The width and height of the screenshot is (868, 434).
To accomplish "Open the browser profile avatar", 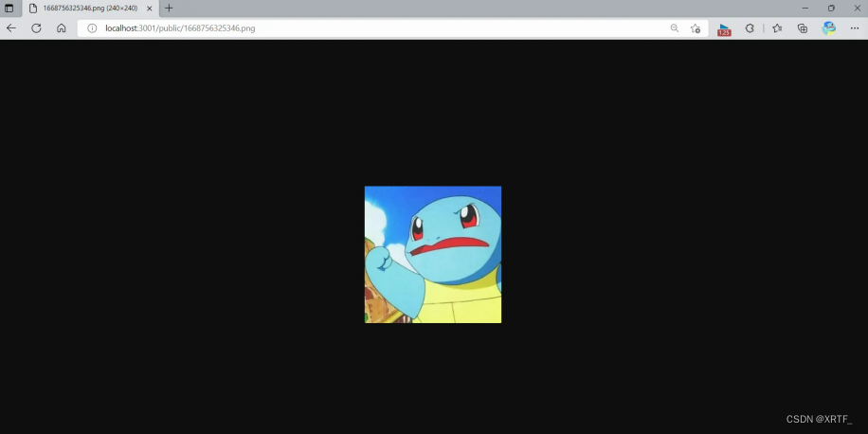I will (829, 28).
